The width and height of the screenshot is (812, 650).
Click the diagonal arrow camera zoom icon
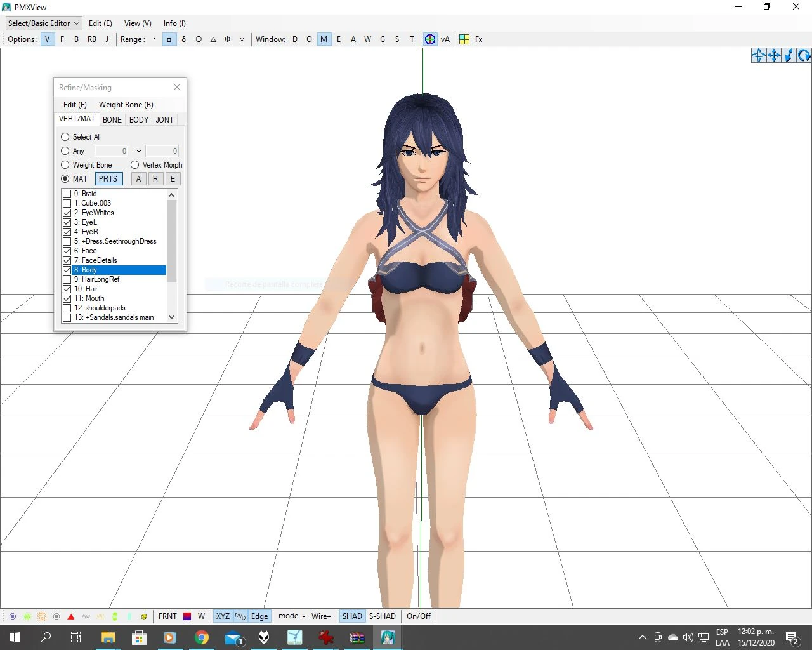(x=789, y=56)
